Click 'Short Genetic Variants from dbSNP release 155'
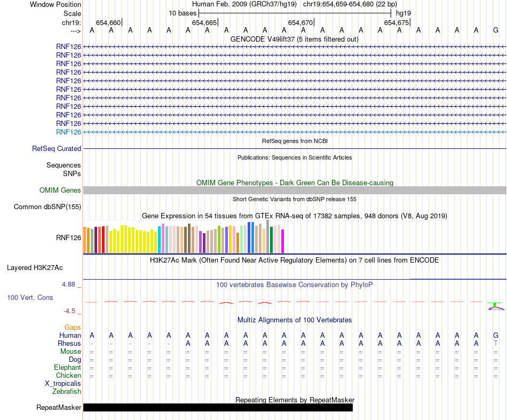Viewport: 507px width, 420px height. (295, 199)
